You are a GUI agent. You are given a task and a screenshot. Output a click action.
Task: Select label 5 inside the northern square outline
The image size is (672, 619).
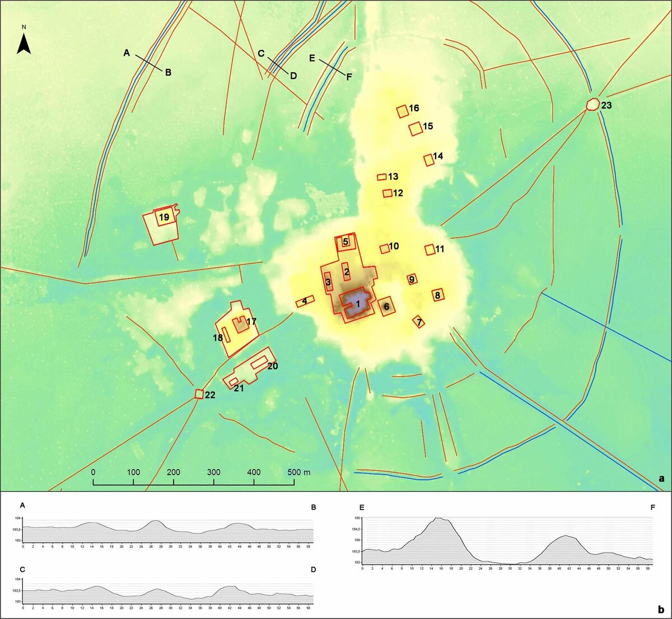tap(346, 242)
